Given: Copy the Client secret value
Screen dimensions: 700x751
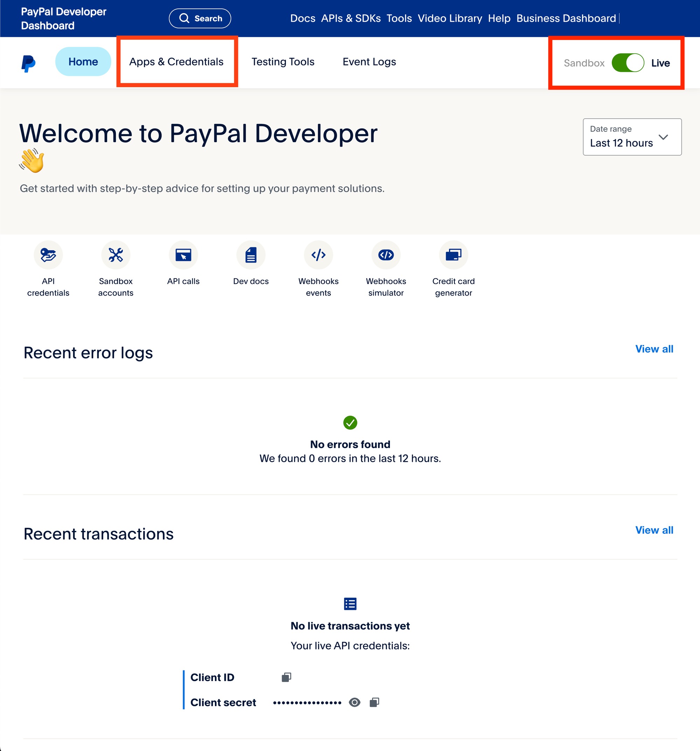Looking at the screenshot, I should coord(374,702).
